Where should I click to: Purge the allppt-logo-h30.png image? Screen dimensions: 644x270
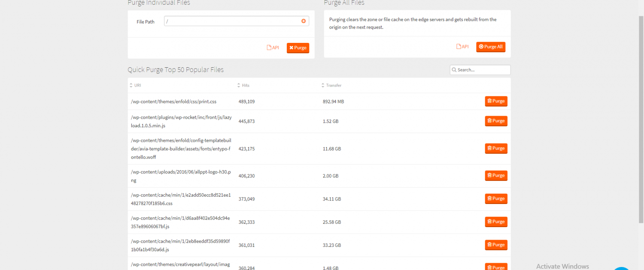tap(496, 175)
